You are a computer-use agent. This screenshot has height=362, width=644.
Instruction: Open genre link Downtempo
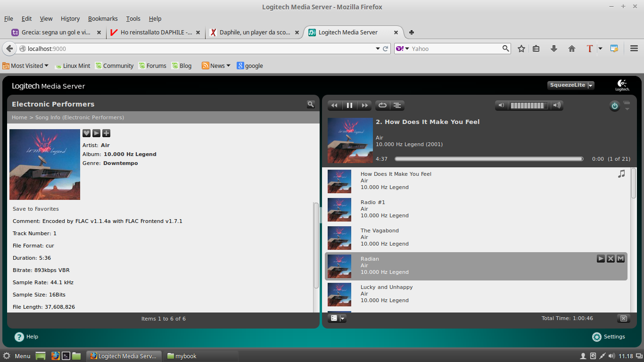pyautogui.click(x=121, y=163)
